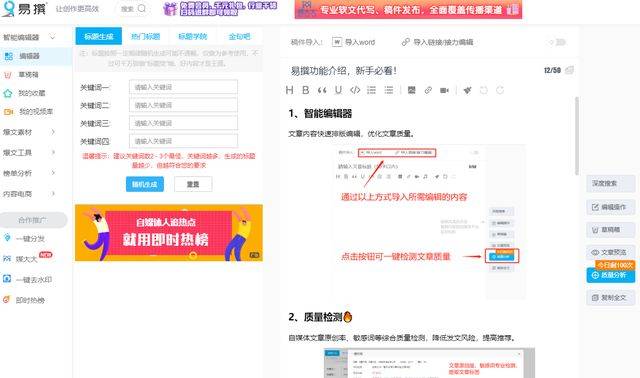Click 导入链接/接力编辑 link
The height and width of the screenshot is (378, 640).
click(x=438, y=42)
